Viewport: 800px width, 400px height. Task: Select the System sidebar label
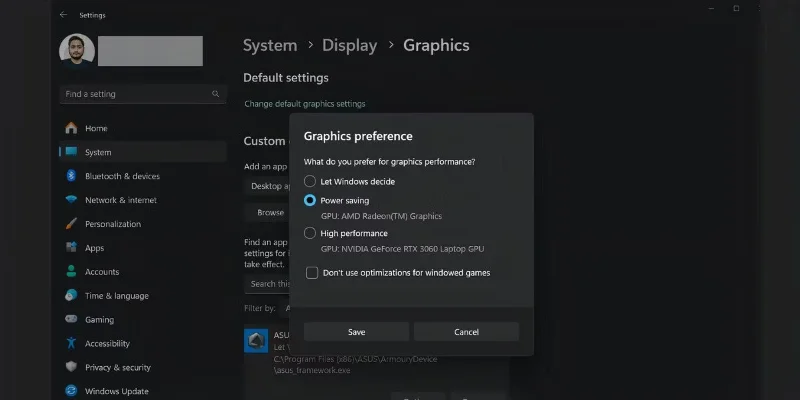click(x=98, y=152)
